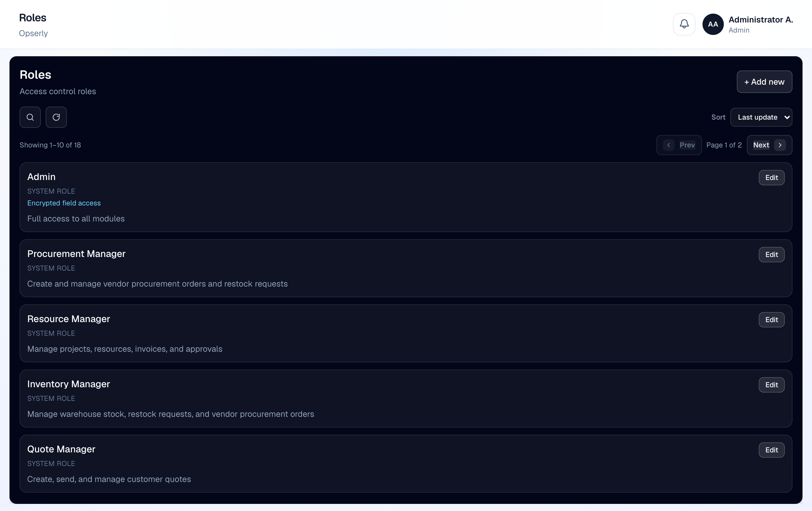Click the next page chevron icon

(780, 145)
